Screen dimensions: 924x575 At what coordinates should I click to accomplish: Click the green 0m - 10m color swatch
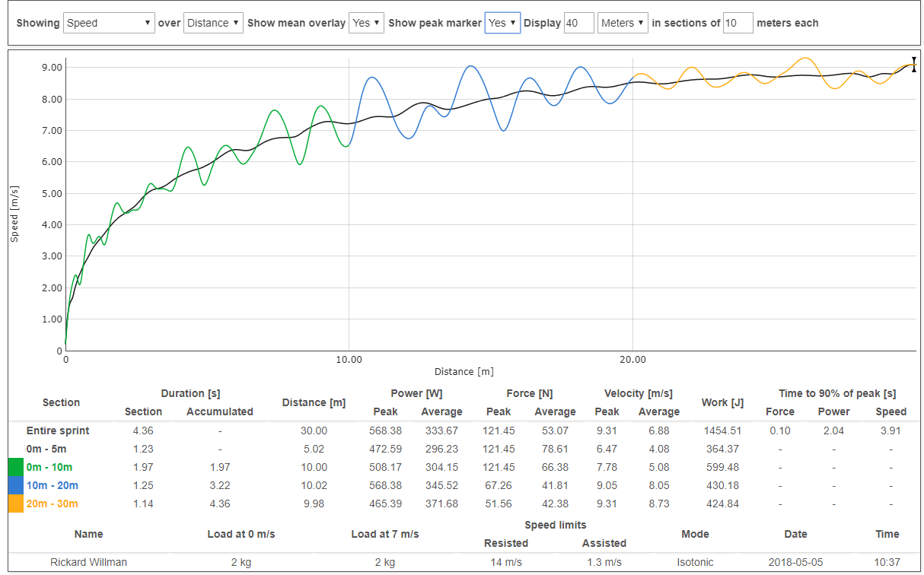pos(16,467)
